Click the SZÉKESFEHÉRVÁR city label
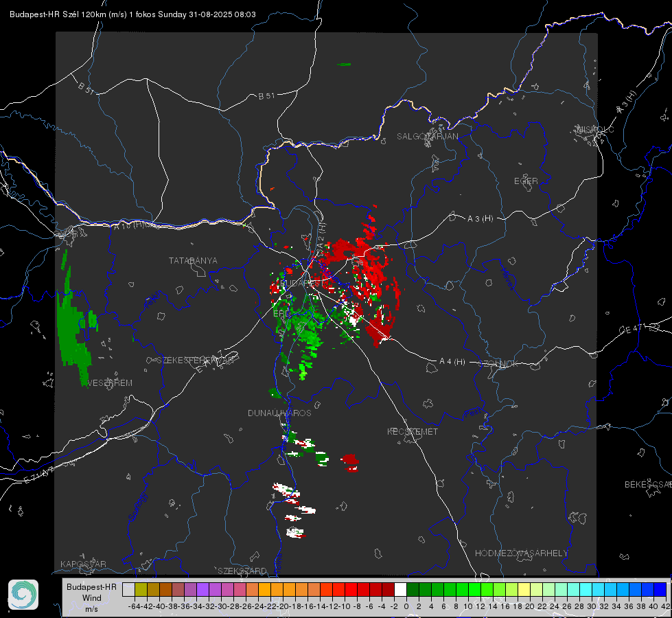The width and height of the screenshot is (672, 618). (196, 360)
